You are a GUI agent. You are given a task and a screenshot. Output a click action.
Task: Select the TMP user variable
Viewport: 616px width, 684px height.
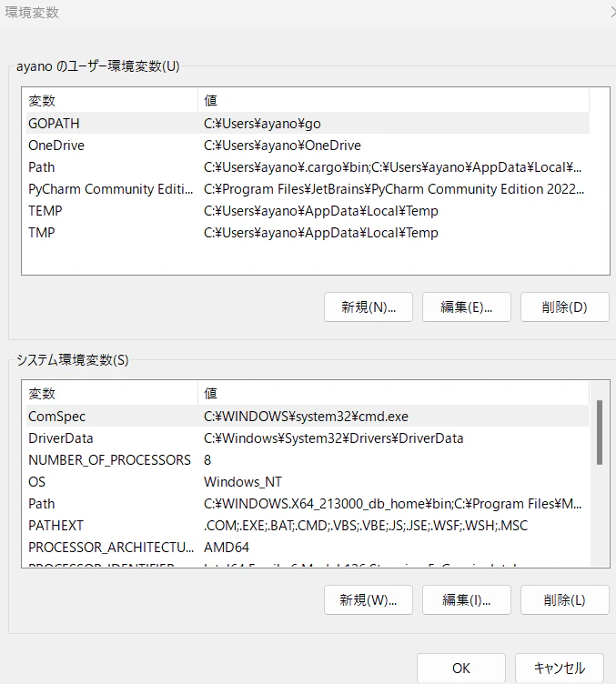click(x=308, y=233)
